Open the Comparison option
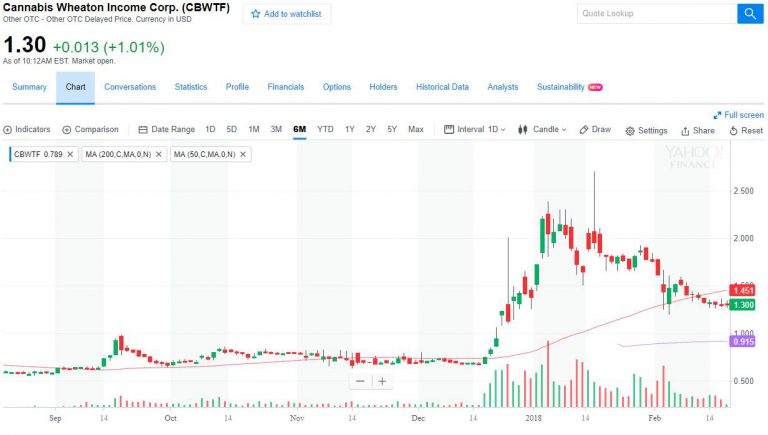768x435 pixels. 91,129
